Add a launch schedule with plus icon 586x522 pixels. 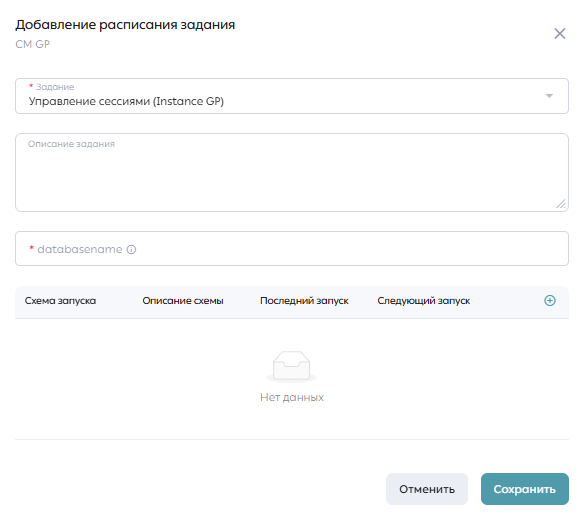pos(549,300)
